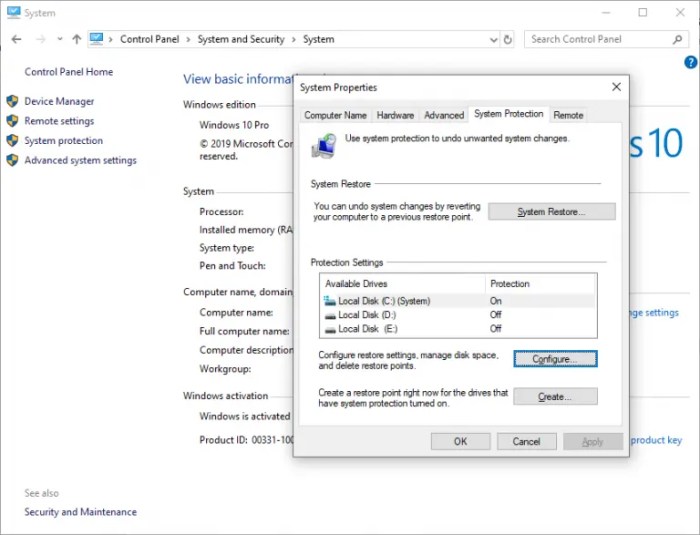700x535 pixels.
Task: Maximize the System window
Action: point(643,13)
